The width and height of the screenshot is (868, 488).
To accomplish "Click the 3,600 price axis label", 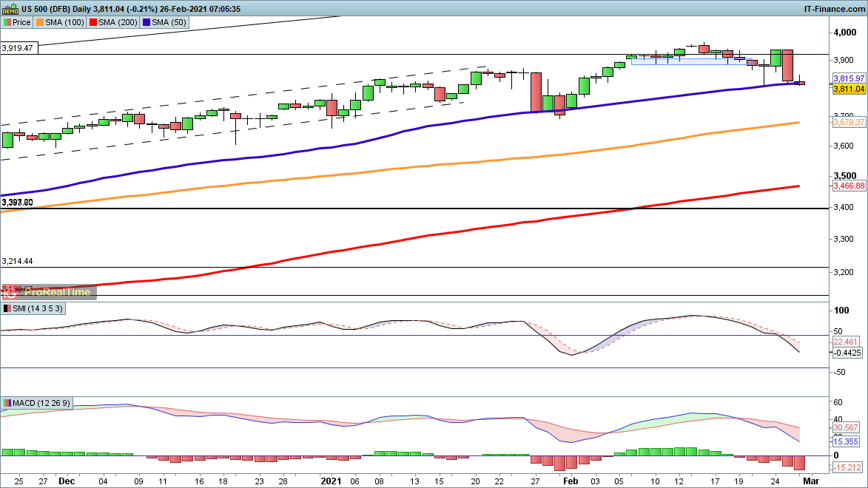I will (844, 146).
